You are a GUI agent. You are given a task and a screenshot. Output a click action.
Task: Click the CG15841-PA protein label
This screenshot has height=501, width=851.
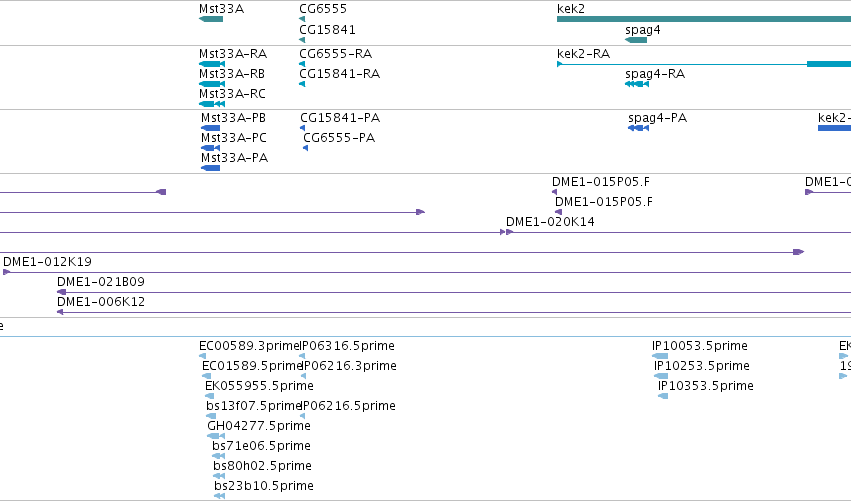pyautogui.click(x=340, y=118)
